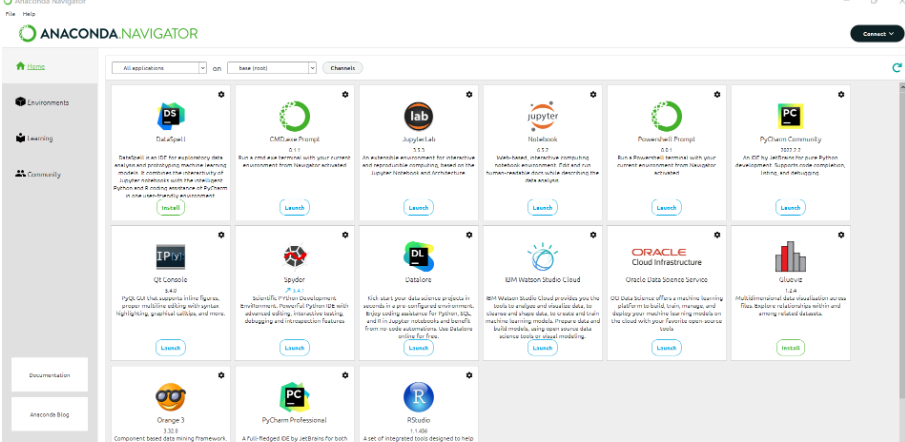Open the Jupyter Notebook gear options
This screenshot has width=905, height=442.
point(593,94)
